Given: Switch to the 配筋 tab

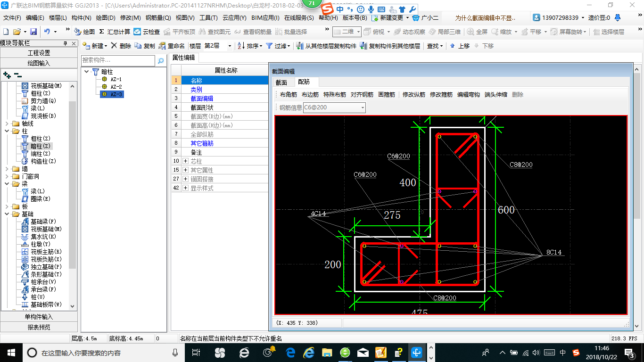Looking at the screenshot, I should tap(304, 82).
